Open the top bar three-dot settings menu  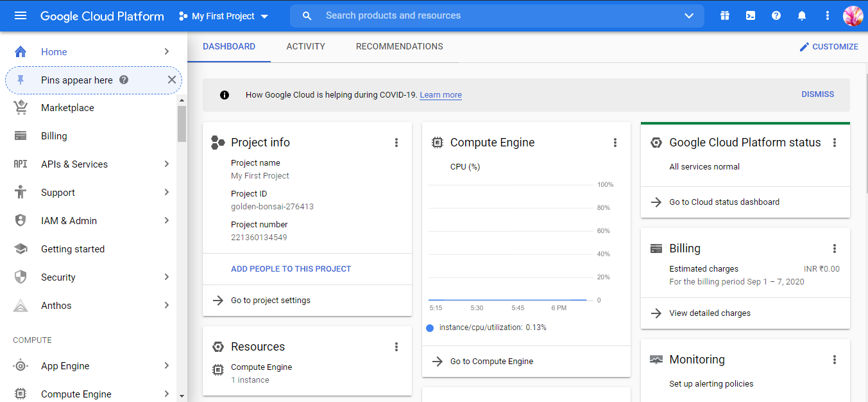tap(828, 15)
